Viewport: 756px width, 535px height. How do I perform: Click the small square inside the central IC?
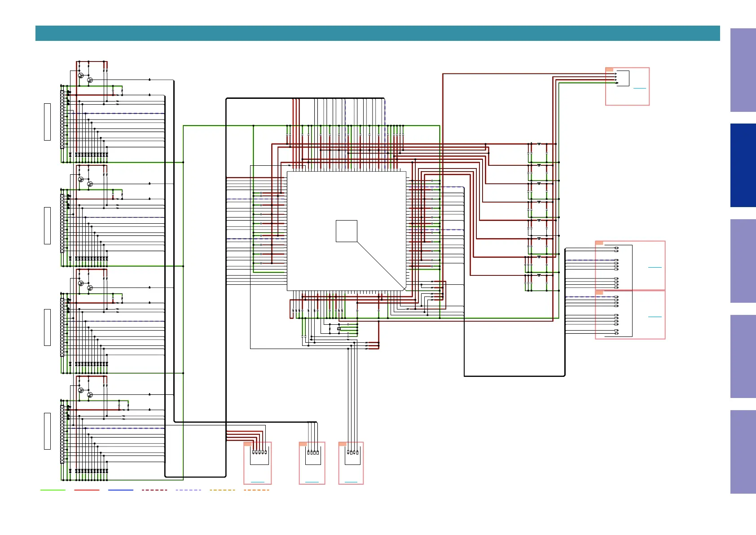347,231
